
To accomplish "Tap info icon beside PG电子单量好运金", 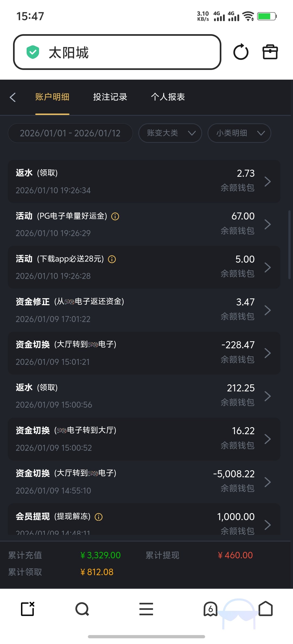I will [x=115, y=216].
